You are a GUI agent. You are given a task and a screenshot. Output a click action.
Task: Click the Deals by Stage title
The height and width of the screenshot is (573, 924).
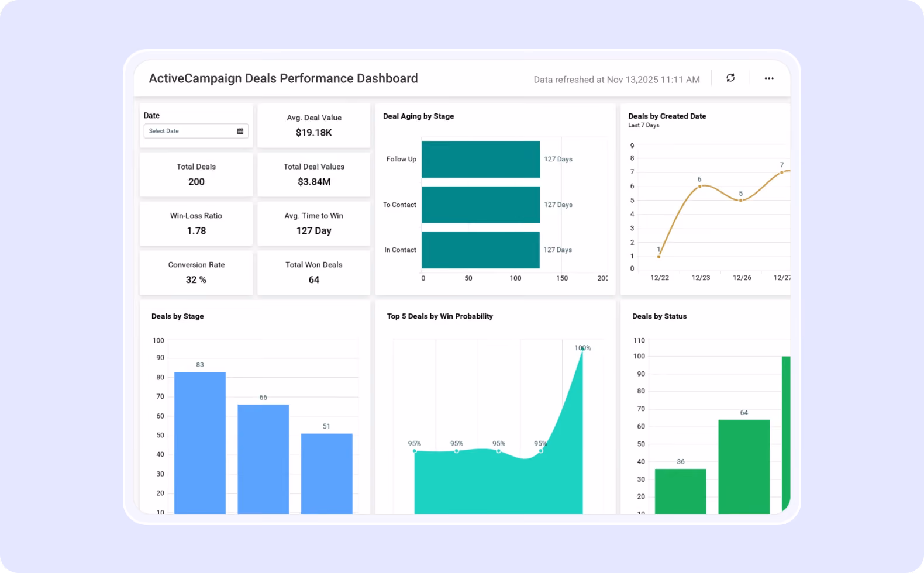[x=178, y=316]
